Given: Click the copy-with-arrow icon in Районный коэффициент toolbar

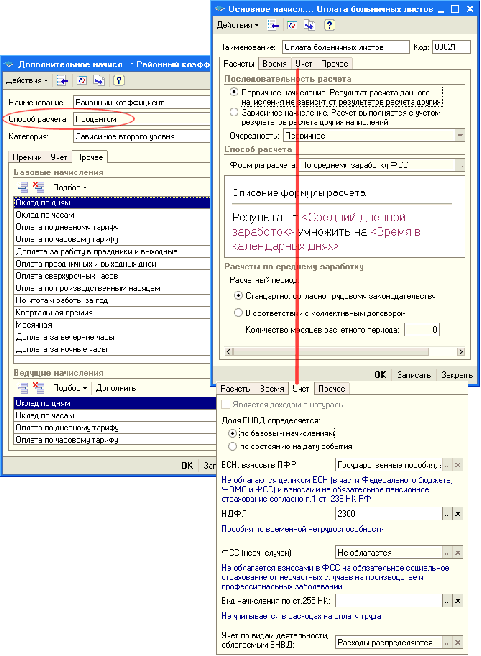Looking at the screenshot, I should click(x=99, y=80).
